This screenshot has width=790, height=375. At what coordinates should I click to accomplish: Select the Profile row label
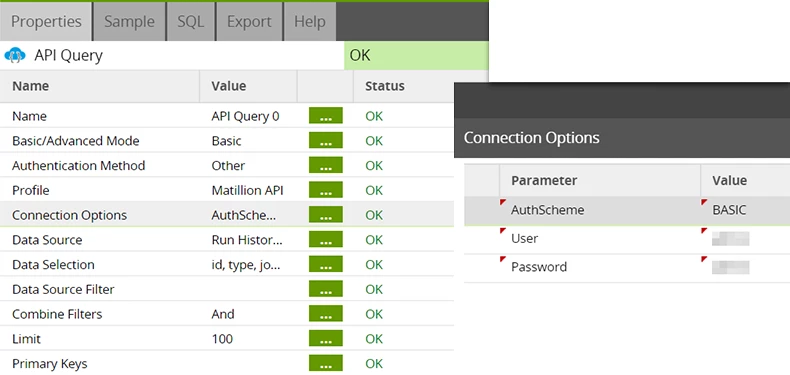coord(31,191)
